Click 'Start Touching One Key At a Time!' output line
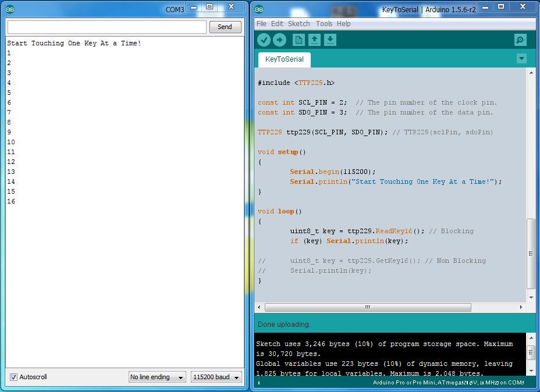 pos(74,44)
